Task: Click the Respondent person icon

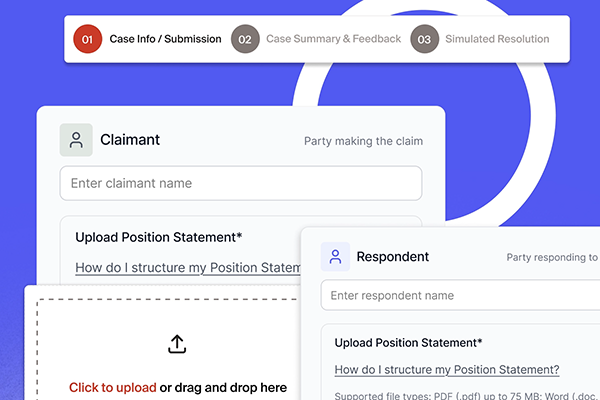Action: point(336,257)
